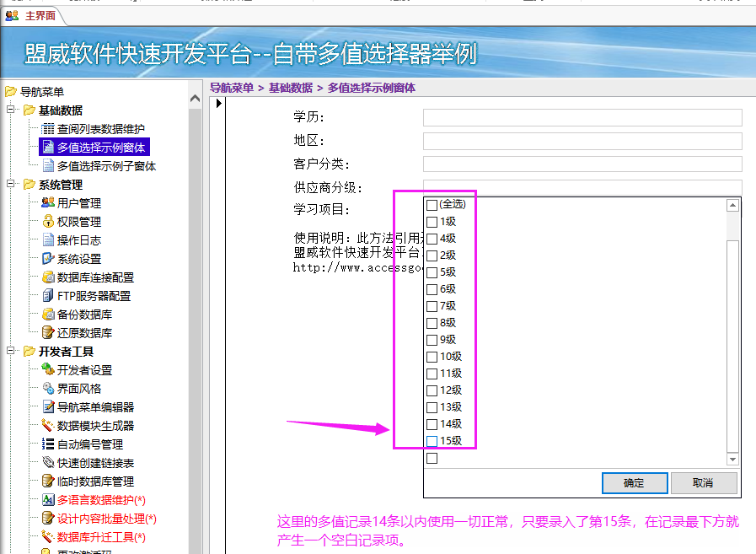
Task: Click the FTP服务器配置 server icon
Action: pyautogui.click(x=48, y=295)
